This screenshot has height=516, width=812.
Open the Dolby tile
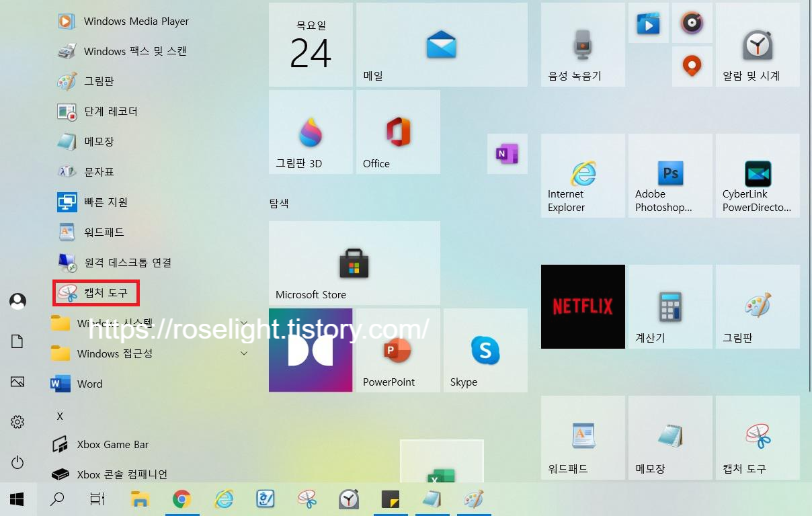tap(311, 351)
